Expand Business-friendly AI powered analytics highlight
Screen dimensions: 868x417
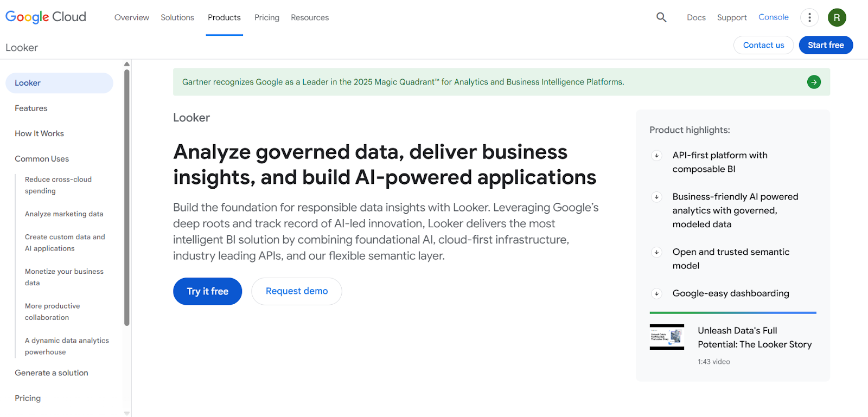(656, 197)
